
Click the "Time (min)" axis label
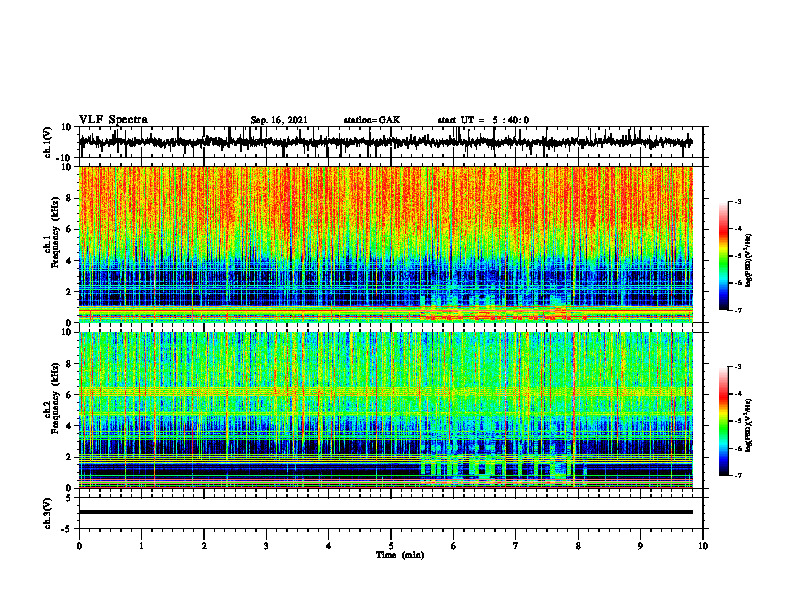click(x=400, y=555)
